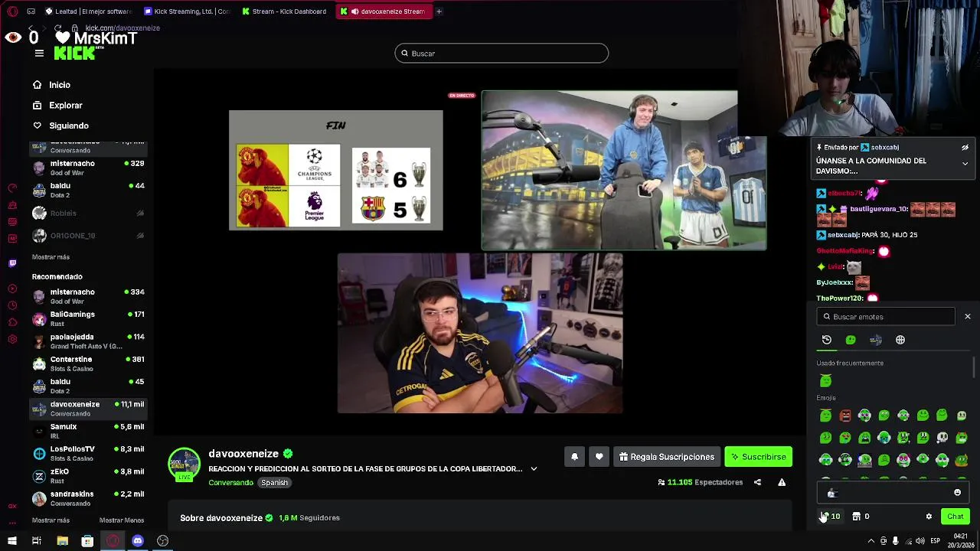This screenshot has width=980, height=551.
Task: Report the stream with warning icon
Action: [x=782, y=482]
